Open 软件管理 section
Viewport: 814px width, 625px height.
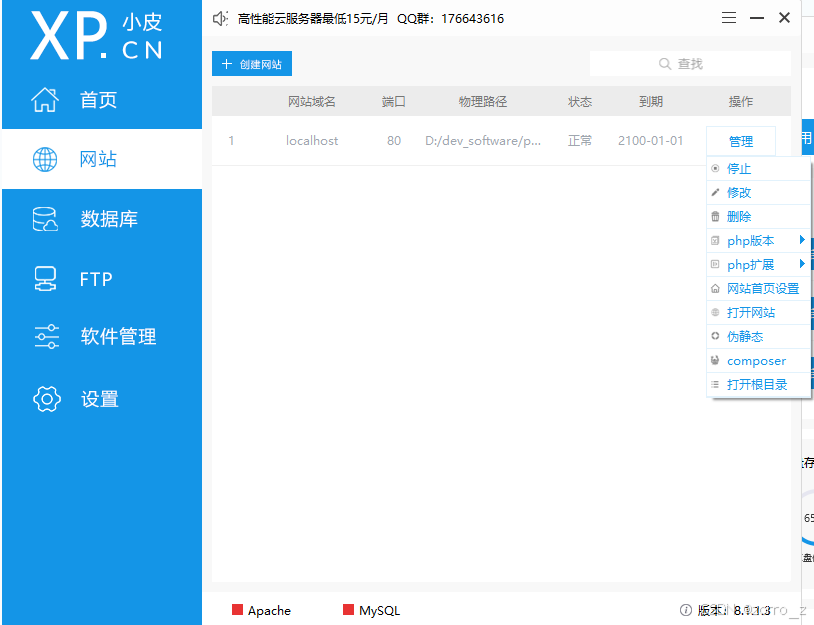(x=118, y=336)
